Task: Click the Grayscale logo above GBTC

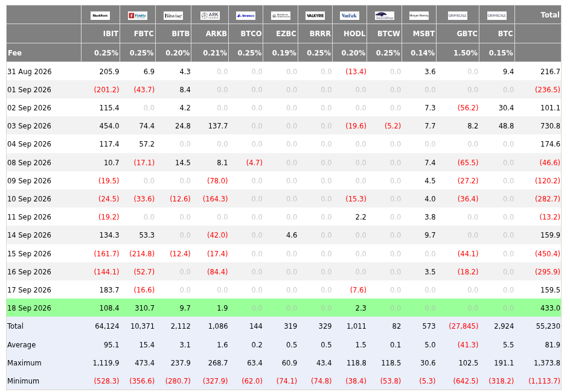Action: (458, 16)
